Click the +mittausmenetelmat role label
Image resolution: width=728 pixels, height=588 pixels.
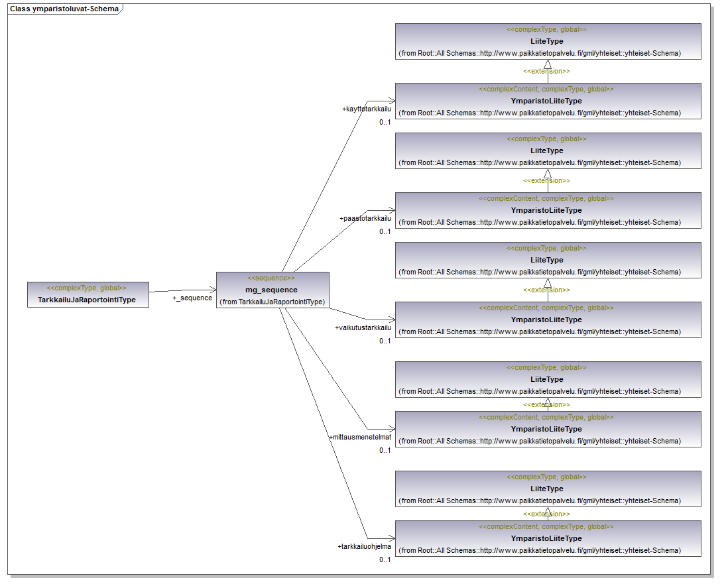pos(360,437)
